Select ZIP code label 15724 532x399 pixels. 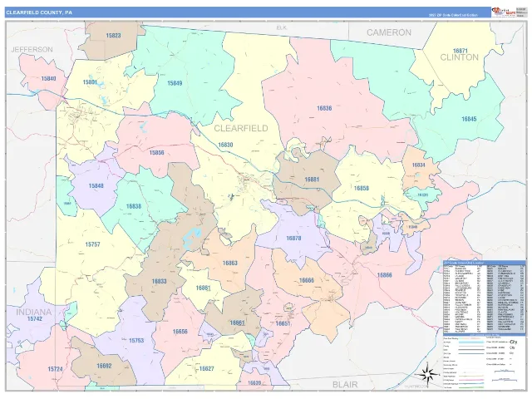click(55, 369)
